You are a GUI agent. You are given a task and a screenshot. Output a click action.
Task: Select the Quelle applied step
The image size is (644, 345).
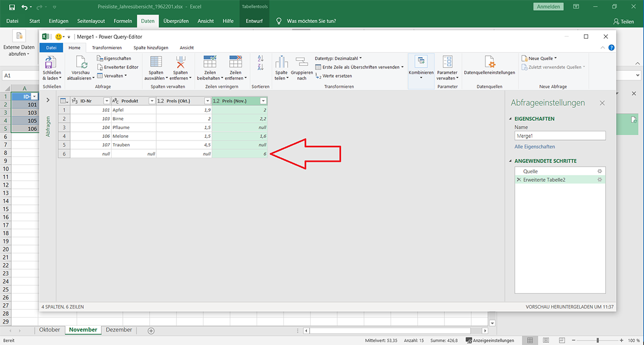[560, 171]
